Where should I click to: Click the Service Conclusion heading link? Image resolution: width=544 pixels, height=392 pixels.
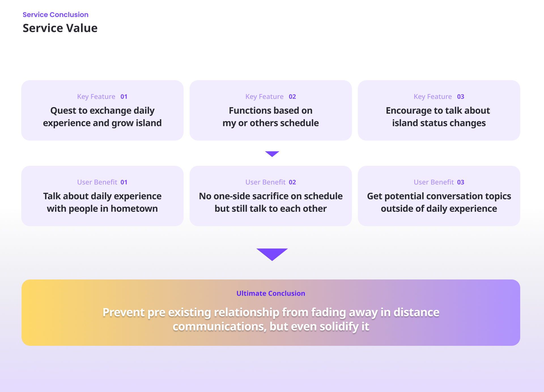tap(56, 15)
